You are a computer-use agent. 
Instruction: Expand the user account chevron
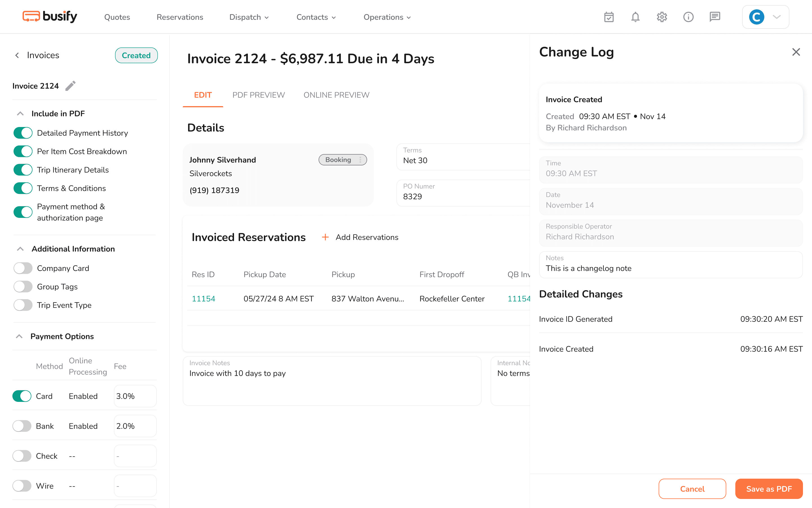point(777,17)
